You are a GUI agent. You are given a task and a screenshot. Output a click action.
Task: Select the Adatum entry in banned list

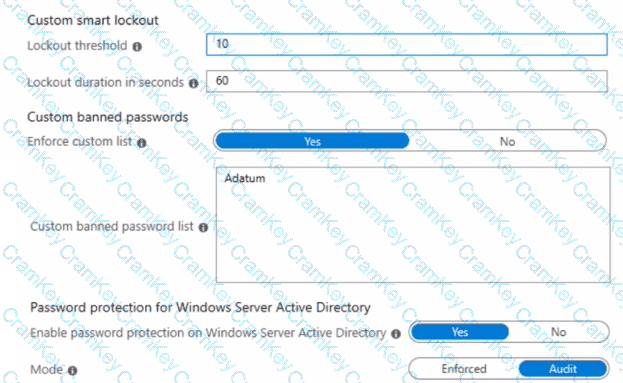pos(245,178)
